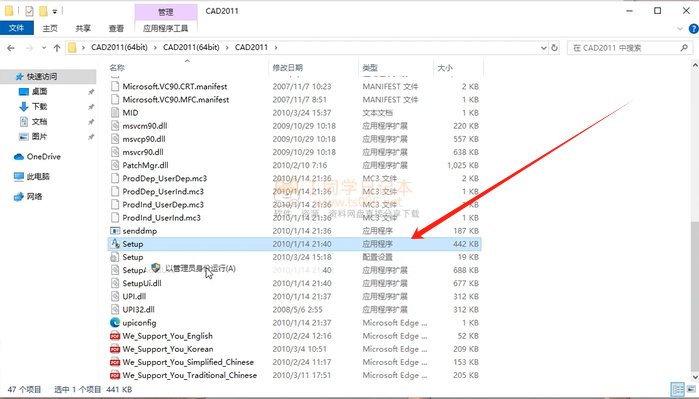Click the Setup application icon, 442 KB

pos(115,244)
